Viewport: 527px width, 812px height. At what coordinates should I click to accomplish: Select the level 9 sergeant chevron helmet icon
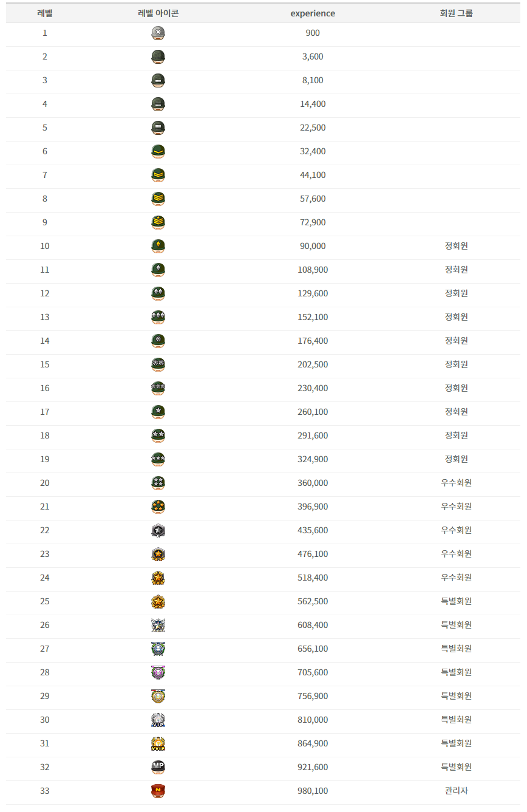158,223
